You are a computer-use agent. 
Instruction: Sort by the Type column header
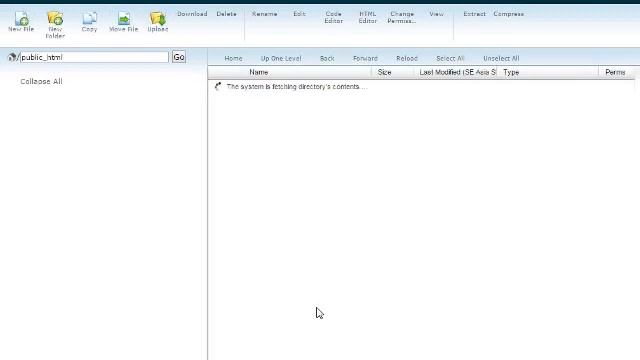click(511, 72)
